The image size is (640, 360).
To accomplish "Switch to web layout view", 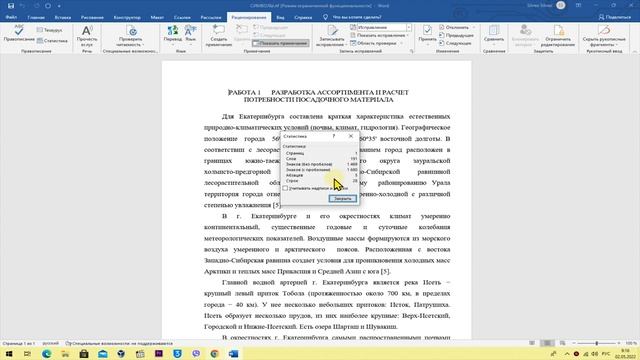I will 563,343.
